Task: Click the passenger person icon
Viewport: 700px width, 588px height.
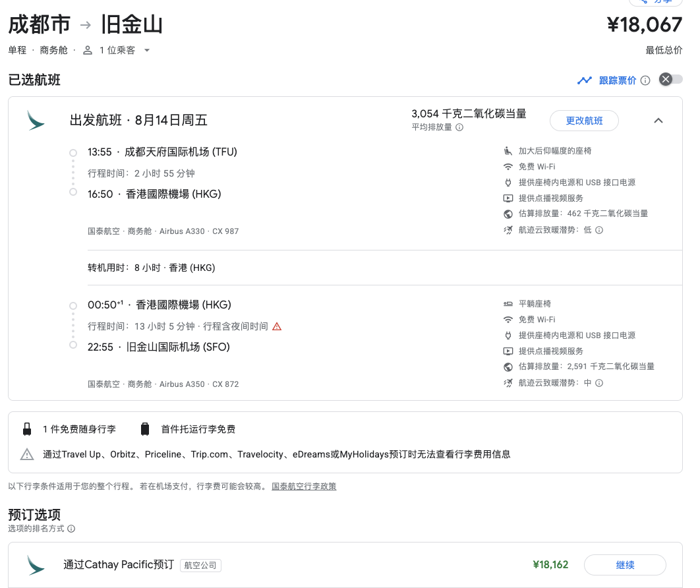Action: click(88, 50)
